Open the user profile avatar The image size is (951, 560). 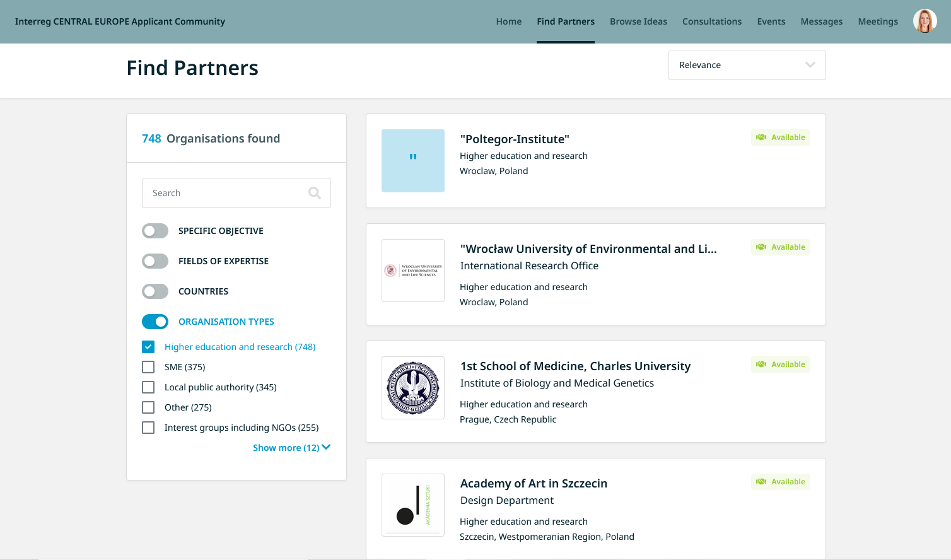925,21
